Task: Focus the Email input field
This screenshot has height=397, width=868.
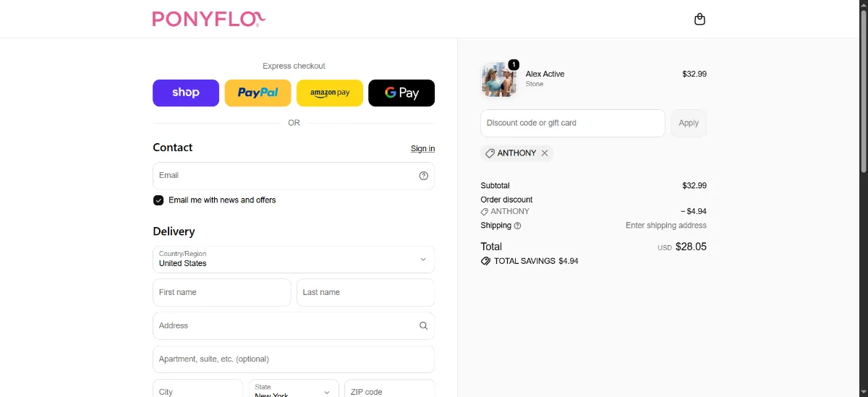Action: click(x=294, y=176)
